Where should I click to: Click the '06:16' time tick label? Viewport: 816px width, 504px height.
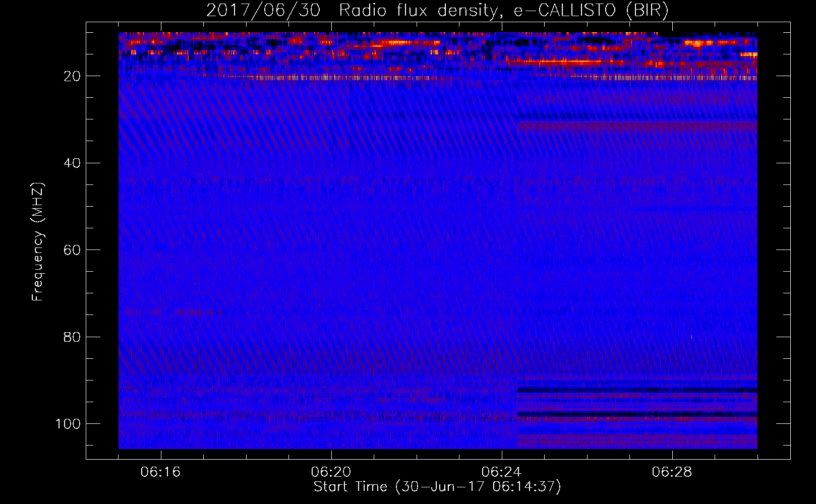coord(161,472)
